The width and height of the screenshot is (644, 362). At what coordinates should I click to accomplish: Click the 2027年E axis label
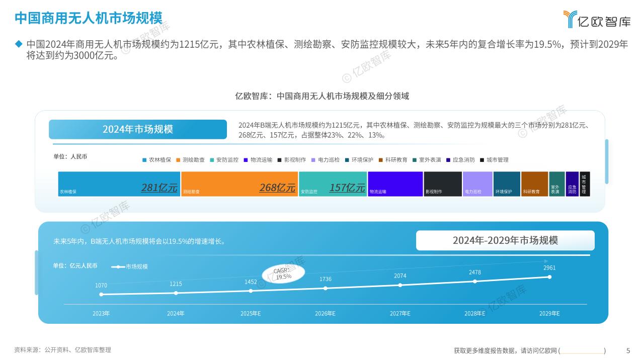pyautogui.click(x=400, y=314)
